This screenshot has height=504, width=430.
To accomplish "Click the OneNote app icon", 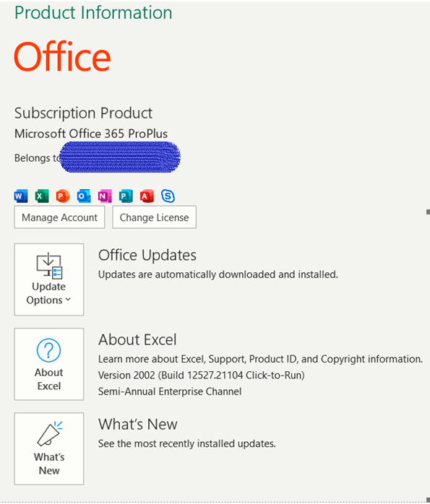I will [x=105, y=196].
